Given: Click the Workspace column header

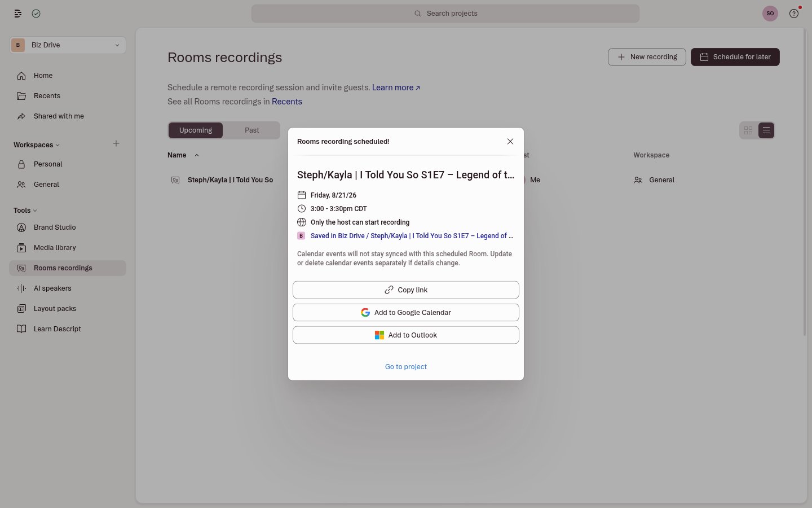Looking at the screenshot, I should 651,155.
